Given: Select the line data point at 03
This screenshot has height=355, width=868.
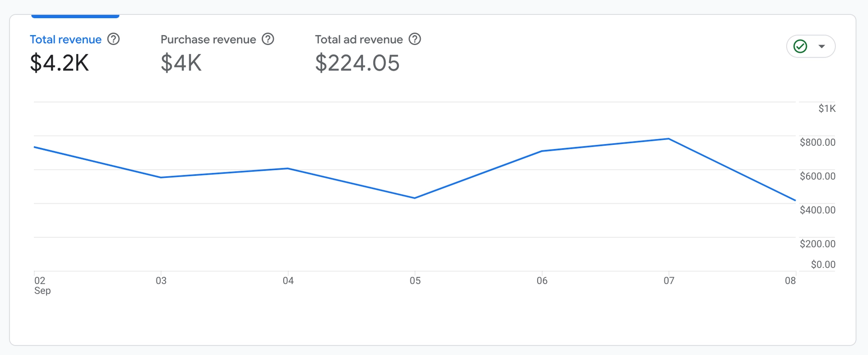Looking at the screenshot, I should (161, 177).
